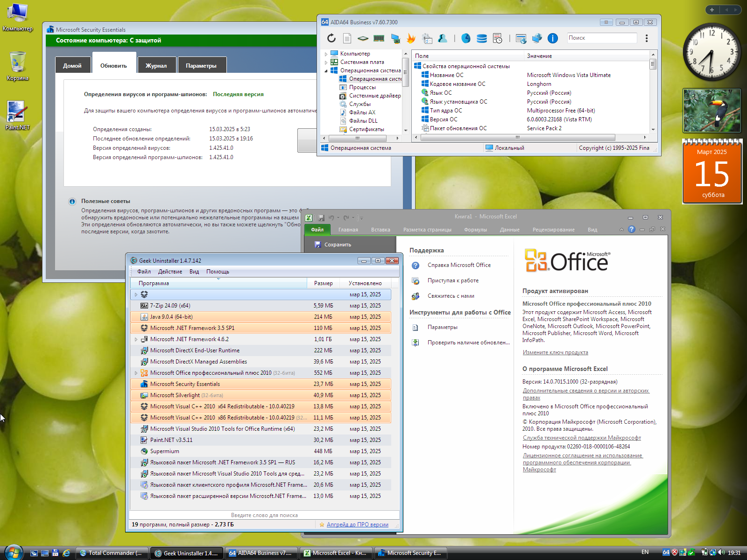Open the Customize Quick Access Toolbar dropdown in Excel
Viewport: 747px width, 560px height.
click(x=361, y=218)
